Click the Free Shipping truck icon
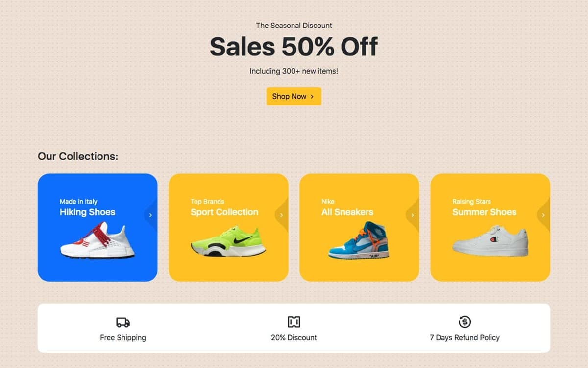588x368 pixels. 123,322
